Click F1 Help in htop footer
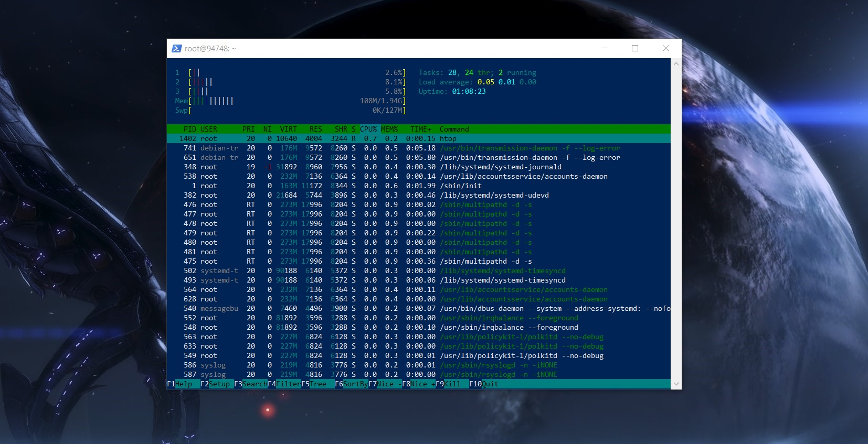The height and width of the screenshot is (444, 868). 179,384
